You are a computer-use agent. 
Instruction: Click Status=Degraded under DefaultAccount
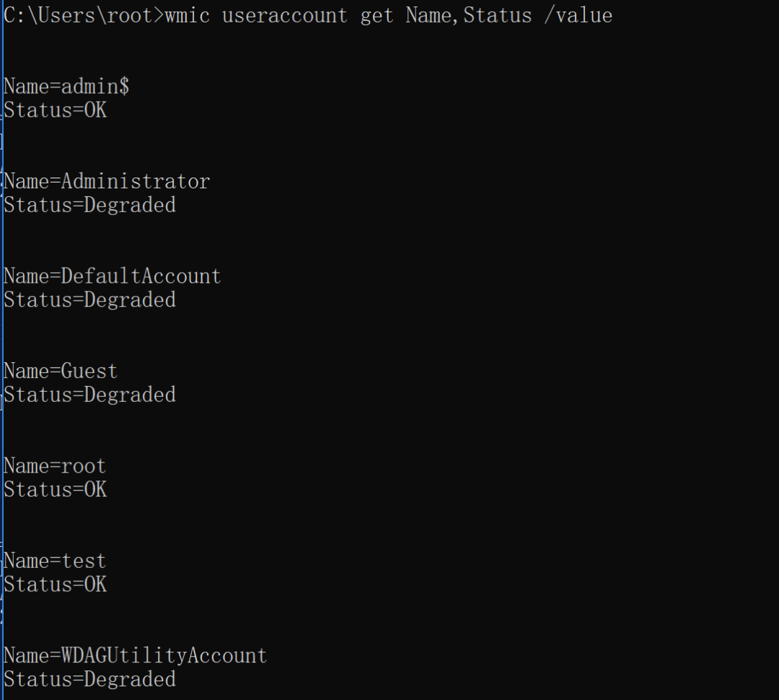[x=89, y=299]
